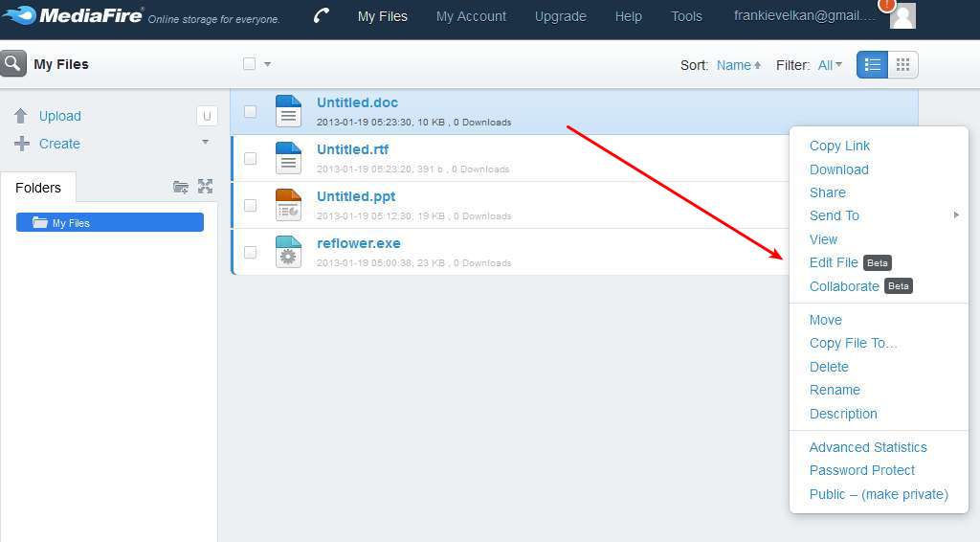
Task: Click the MediaFire flame logo
Action: click(x=20, y=15)
